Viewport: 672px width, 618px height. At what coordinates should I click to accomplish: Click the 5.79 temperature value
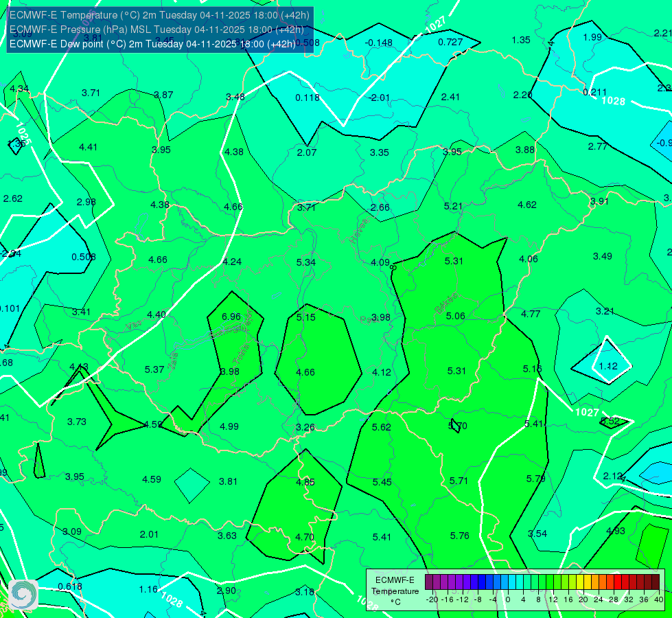535,479
